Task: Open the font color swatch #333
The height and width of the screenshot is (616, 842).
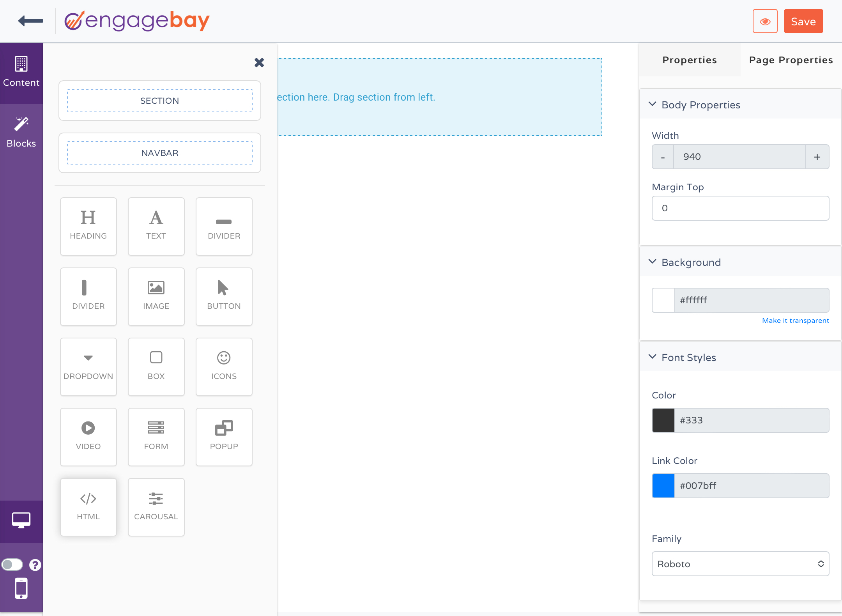Action: (663, 420)
